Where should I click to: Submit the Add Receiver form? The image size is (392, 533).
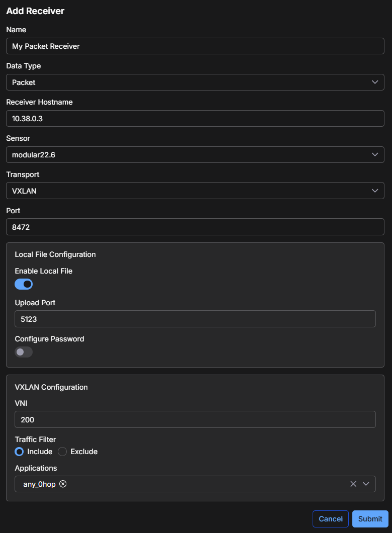tap(370, 518)
